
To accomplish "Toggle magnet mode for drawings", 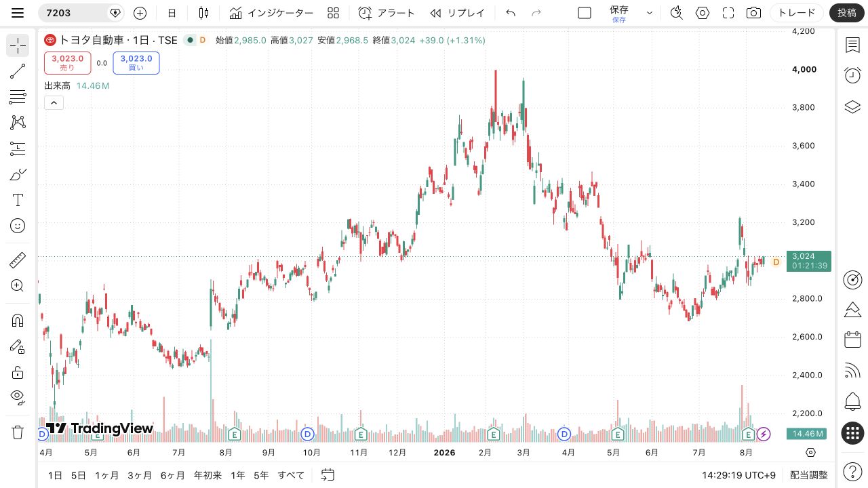I will [18, 320].
